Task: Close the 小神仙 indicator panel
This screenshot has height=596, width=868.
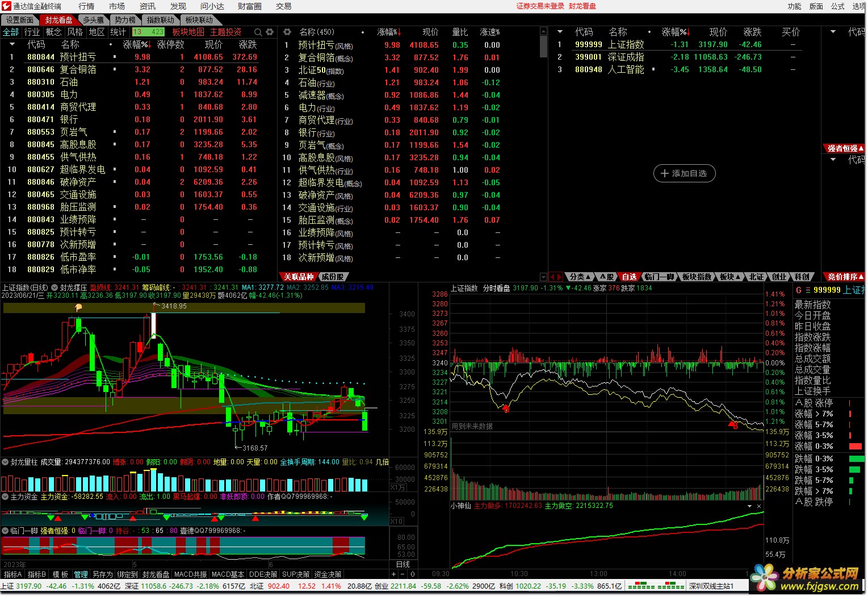Action: coord(759,506)
